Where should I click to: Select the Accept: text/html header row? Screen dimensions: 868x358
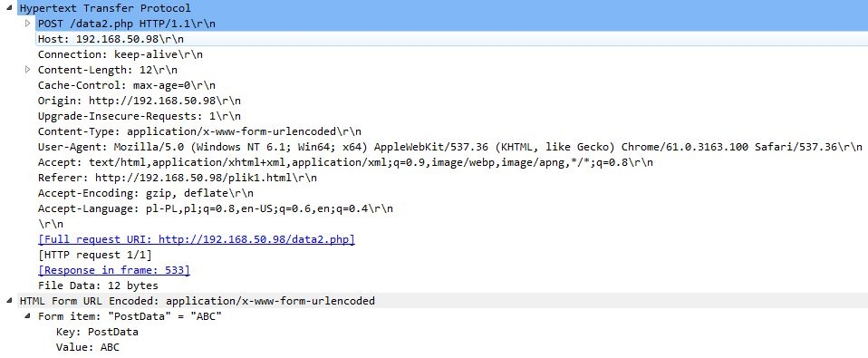(x=345, y=162)
